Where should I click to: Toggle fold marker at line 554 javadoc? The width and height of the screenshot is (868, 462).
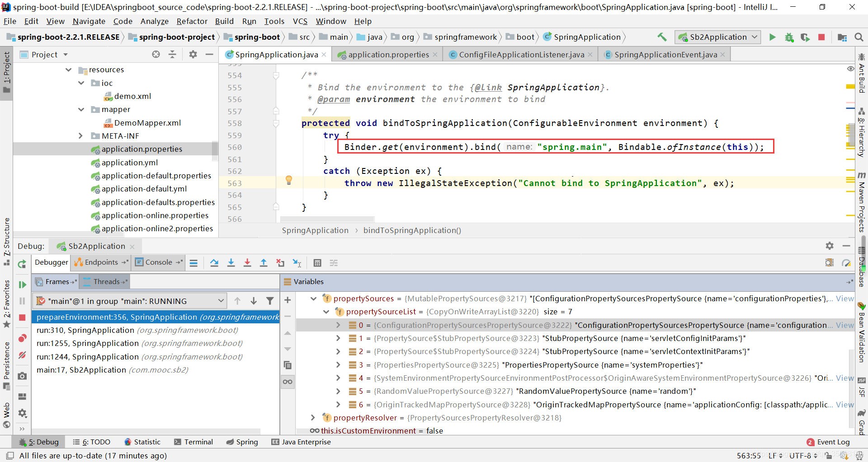pos(276,75)
